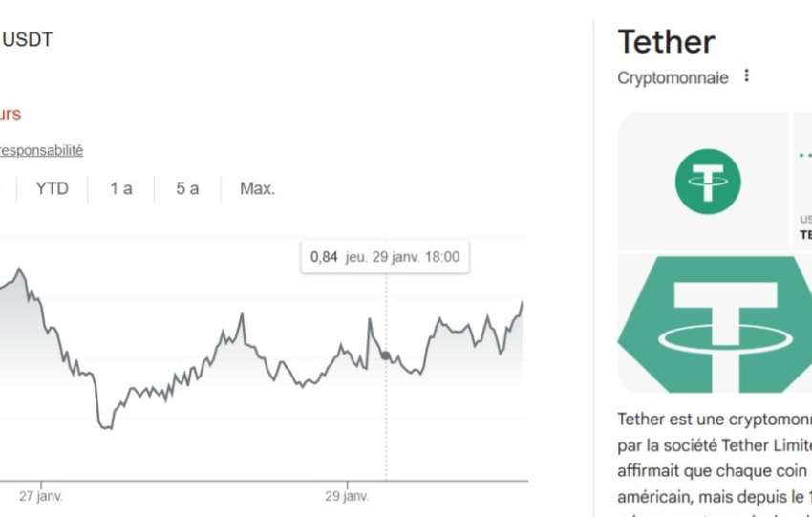Select the Max. time range tab

tap(257, 188)
